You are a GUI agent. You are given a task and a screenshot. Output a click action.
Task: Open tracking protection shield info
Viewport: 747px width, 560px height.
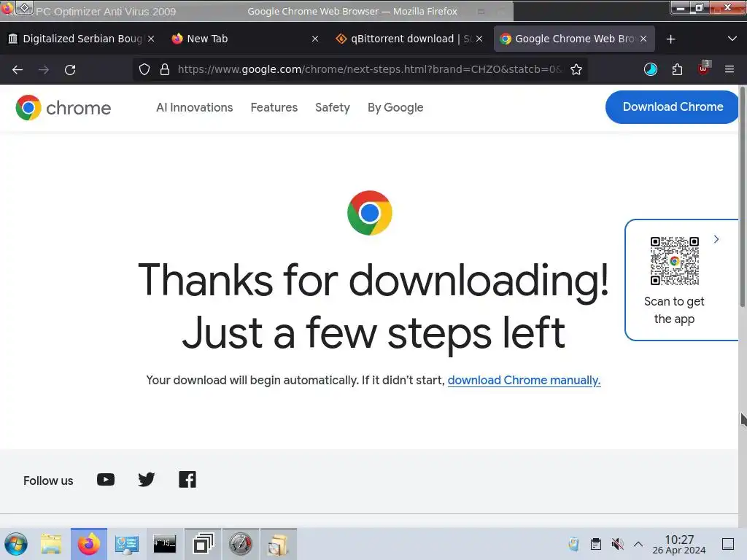[144, 69]
